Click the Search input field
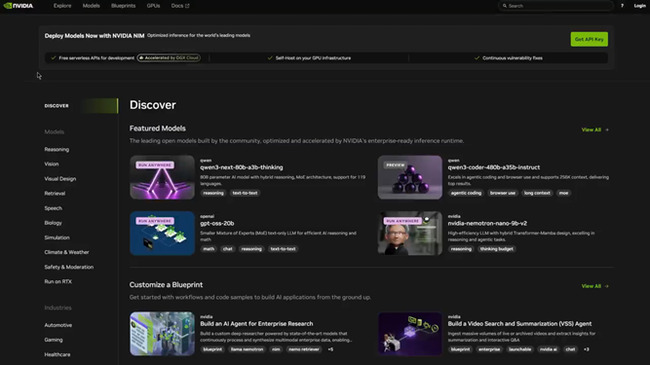The height and width of the screenshot is (365, 650). [555, 6]
